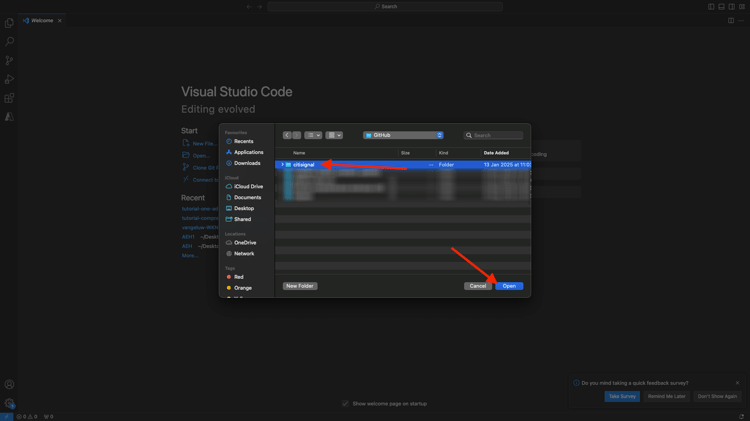Open the Azure view icon in activity bar
Image resolution: width=750 pixels, height=421 pixels.
point(9,117)
